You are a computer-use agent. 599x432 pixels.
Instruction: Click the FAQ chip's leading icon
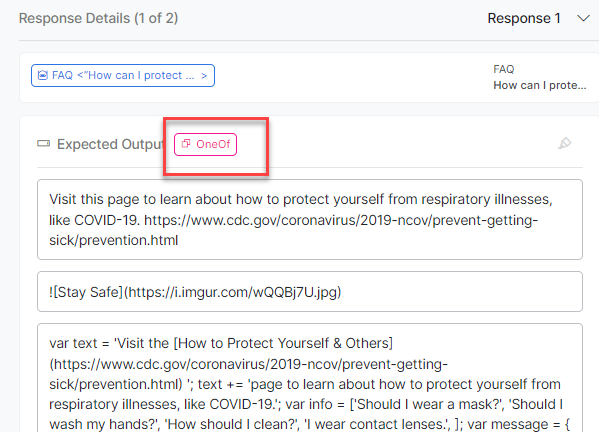tap(43, 75)
